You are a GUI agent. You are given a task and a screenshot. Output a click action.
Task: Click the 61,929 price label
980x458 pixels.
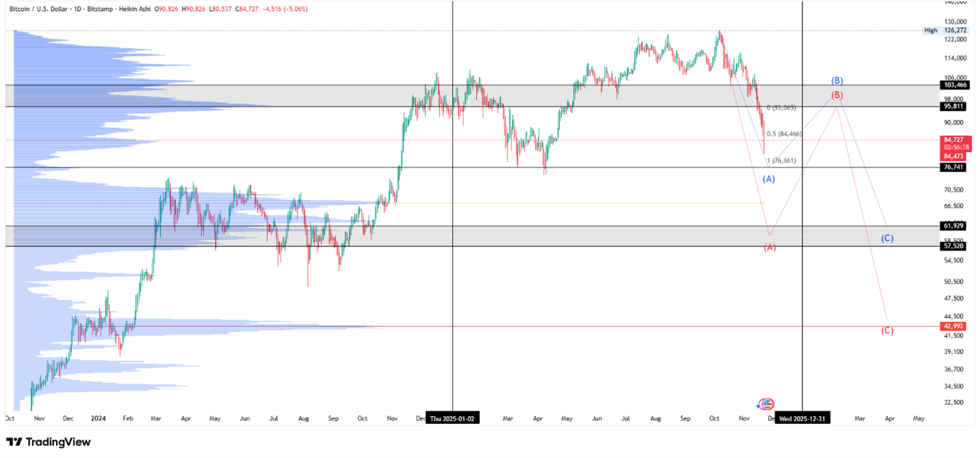(x=954, y=226)
